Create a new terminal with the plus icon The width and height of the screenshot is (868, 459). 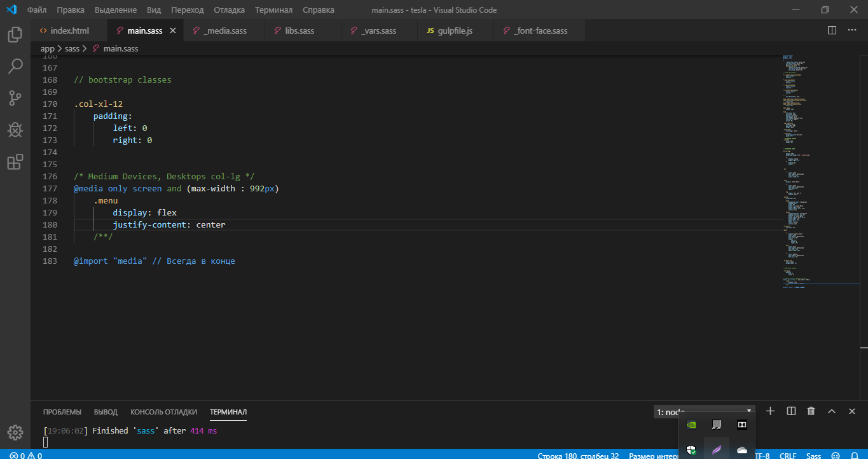coord(770,411)
